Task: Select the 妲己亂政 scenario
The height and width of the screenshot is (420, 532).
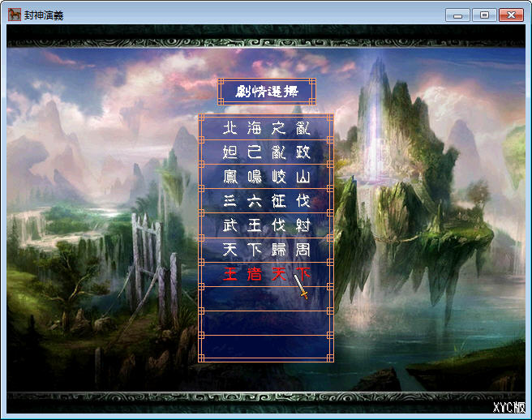Action: coord(266,152)
